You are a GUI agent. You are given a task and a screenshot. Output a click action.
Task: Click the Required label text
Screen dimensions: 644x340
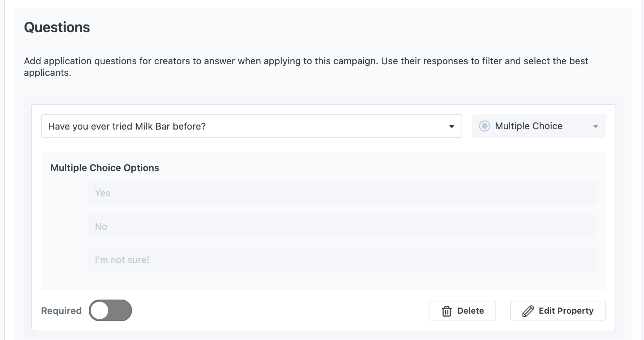click(61, 311)
